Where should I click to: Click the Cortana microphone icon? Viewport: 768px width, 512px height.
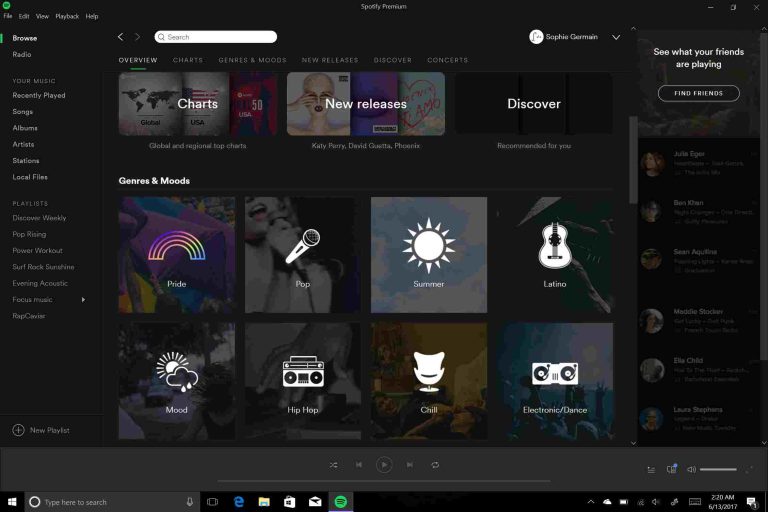pos(190,502)
